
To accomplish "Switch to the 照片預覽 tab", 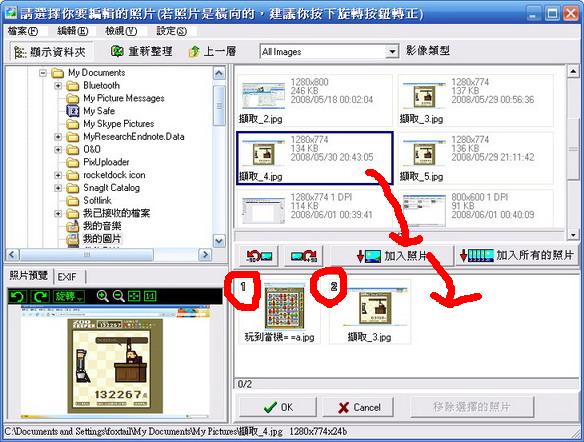I will tap(29, 276).
